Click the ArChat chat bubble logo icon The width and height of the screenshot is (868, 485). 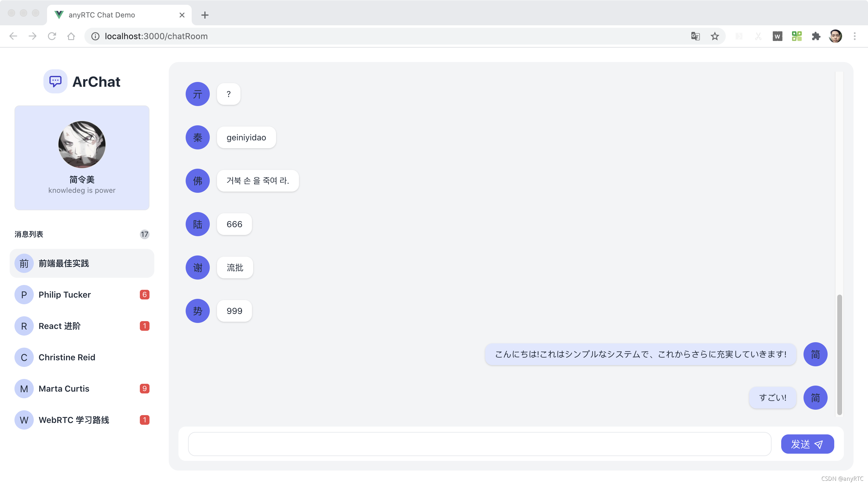point(55,81)
